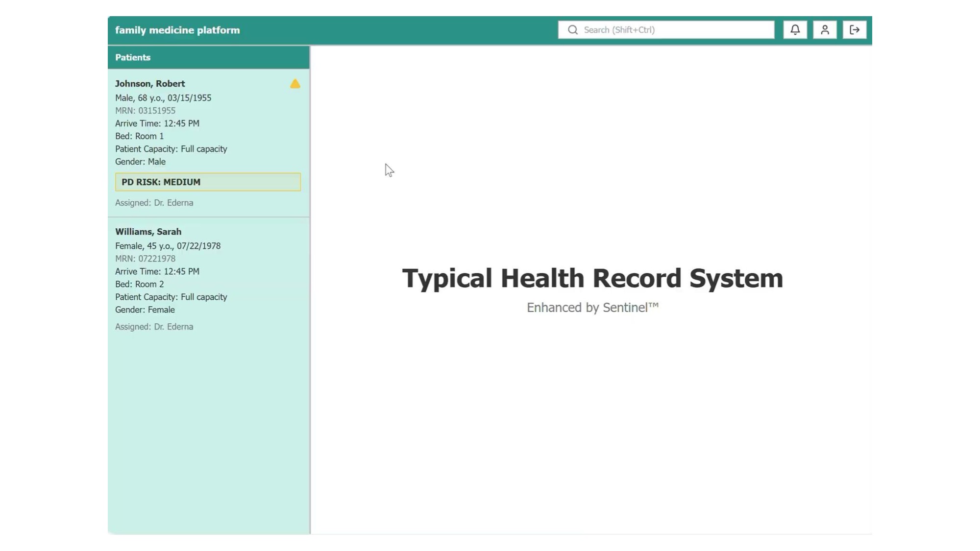Click the warning triangle on Johnson, Robert's card
980x551 pixels.
point(295,83)
